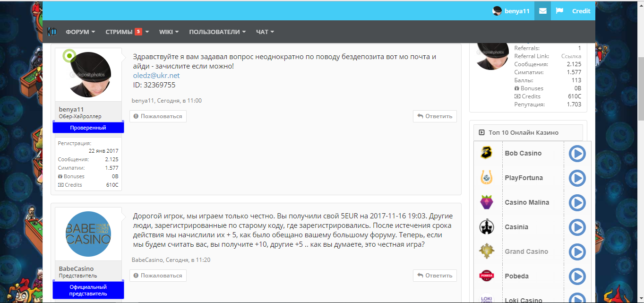The image size is (644, 303).
Task: Reply to BabeCasino's post with Ответить
Action: click(x=435, y=276)
